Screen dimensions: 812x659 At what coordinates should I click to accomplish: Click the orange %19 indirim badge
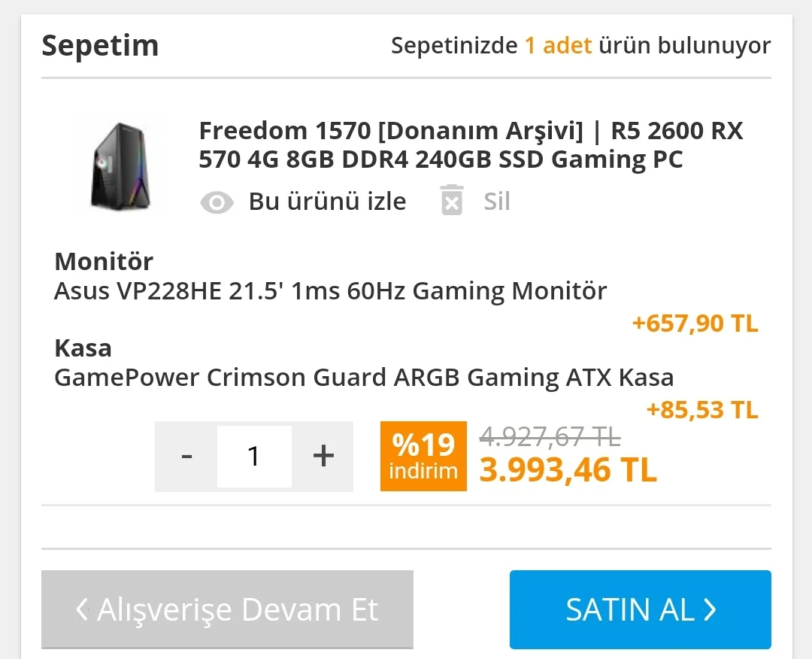[423, 456]
